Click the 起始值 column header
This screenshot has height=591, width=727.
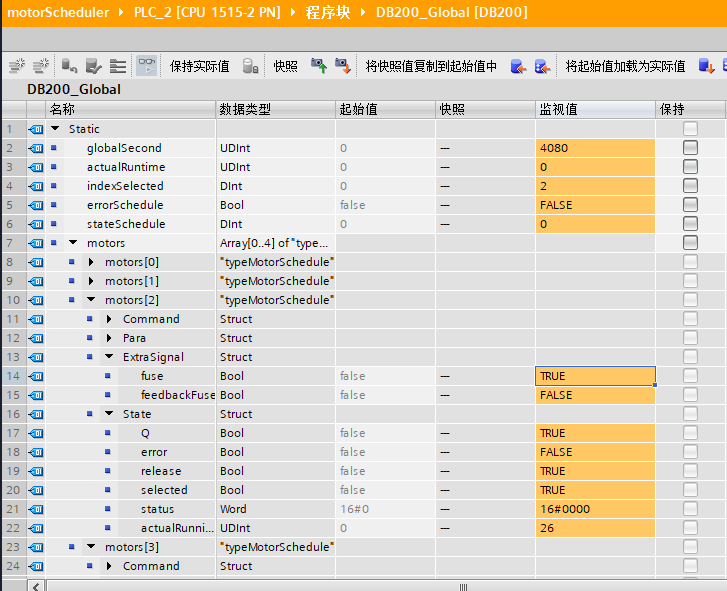click(385, 109)
